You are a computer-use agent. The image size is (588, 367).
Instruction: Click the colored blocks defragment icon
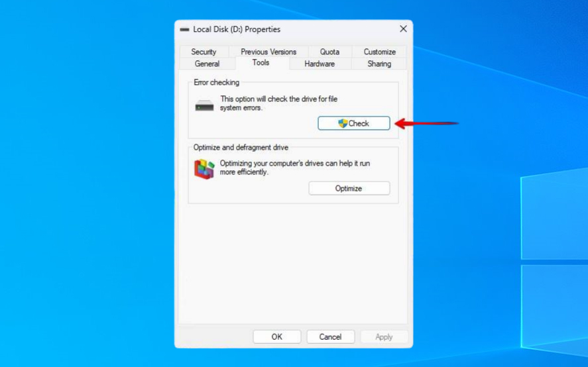204,169
